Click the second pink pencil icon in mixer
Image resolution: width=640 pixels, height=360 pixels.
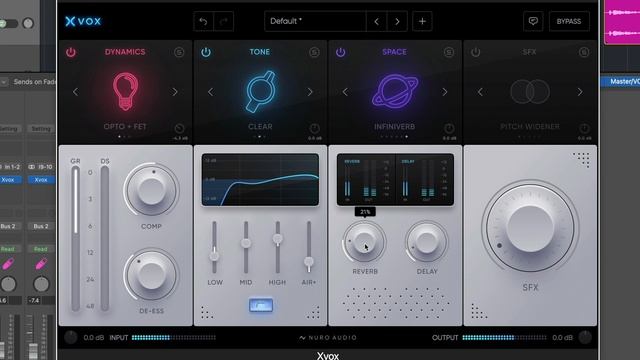[41, 264]
